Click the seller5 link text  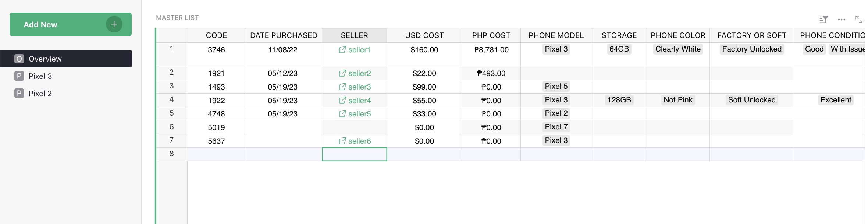pyautogui.click(x=359, y=114)
